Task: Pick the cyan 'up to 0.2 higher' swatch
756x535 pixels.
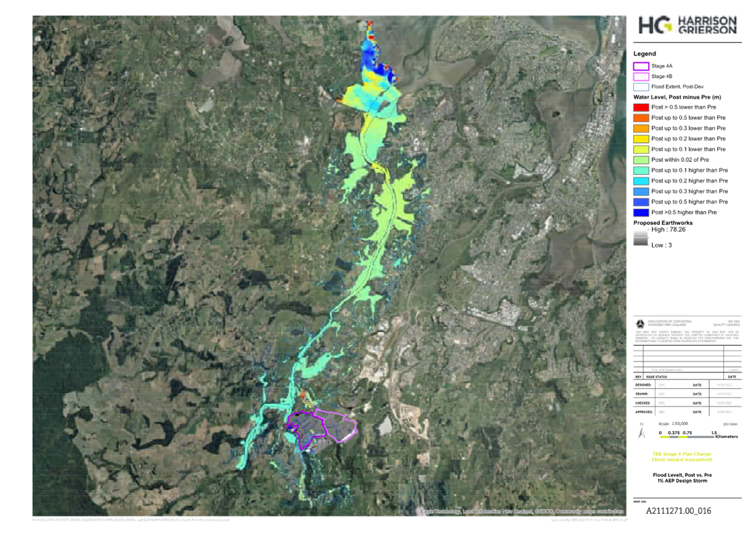Action: tap(641, 181)
